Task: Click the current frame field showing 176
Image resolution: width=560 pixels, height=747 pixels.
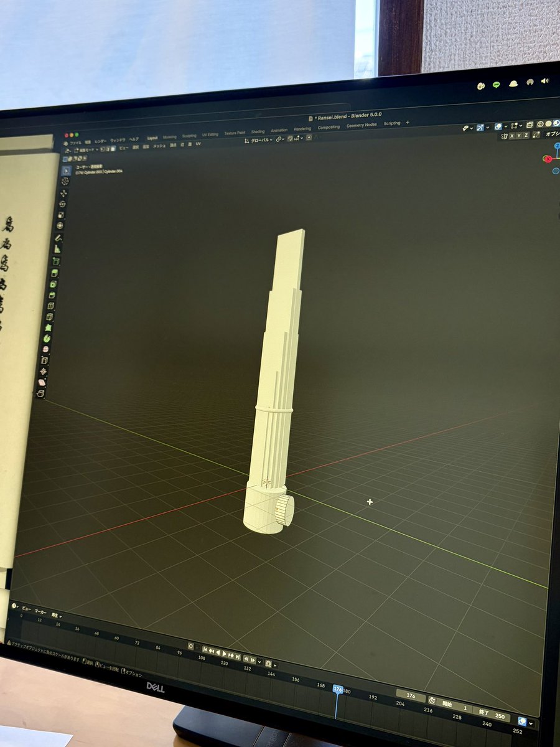Action: 411,696
